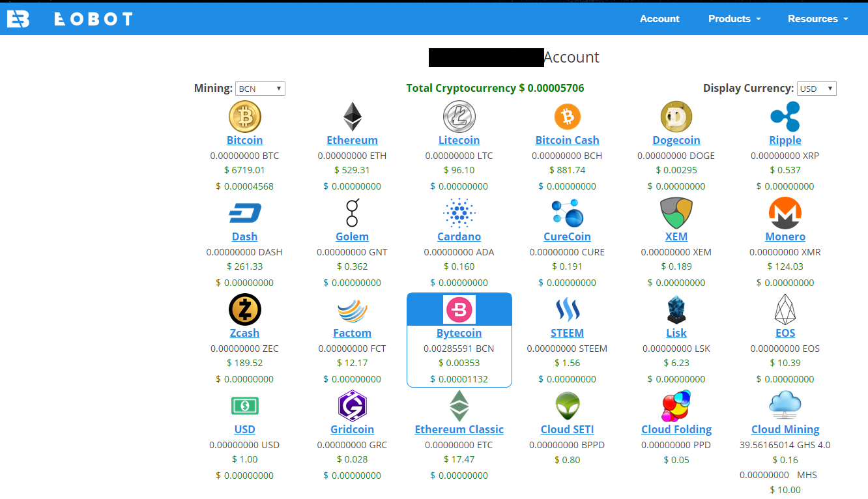Click the Ripple blue logo icon
This screenshot has height=499, width=868.
(x=785, y=117)
